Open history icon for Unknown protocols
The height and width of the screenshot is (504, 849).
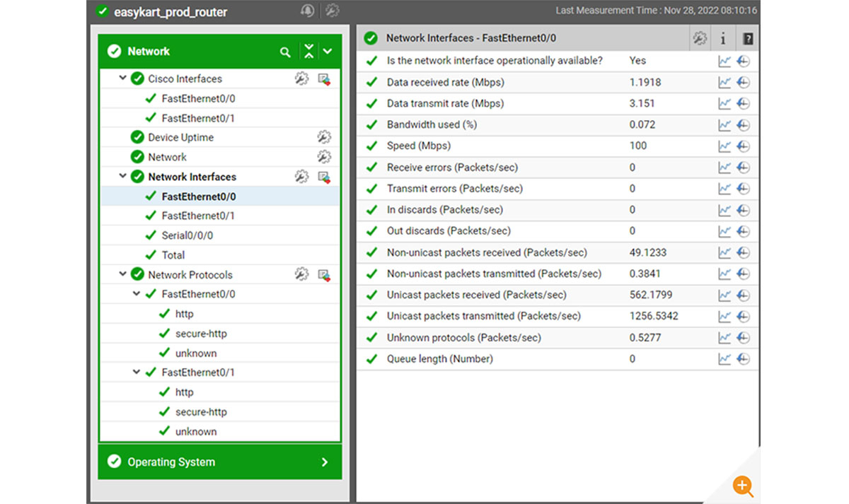pyautogui.click(x=743, y=338)
